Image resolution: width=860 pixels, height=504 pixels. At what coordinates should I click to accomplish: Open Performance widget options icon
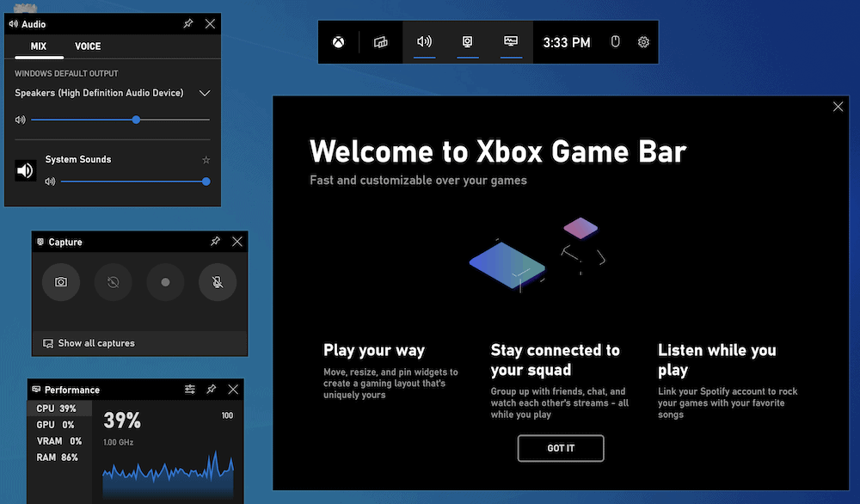point(189,389)
